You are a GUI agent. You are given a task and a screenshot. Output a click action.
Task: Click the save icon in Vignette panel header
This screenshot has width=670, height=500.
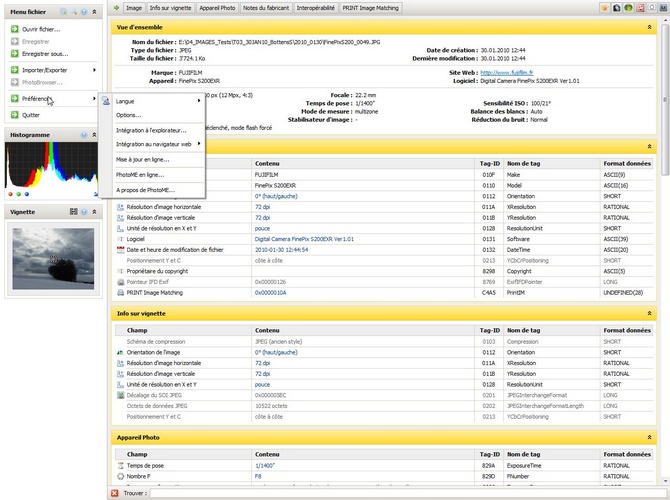[74, 212]
